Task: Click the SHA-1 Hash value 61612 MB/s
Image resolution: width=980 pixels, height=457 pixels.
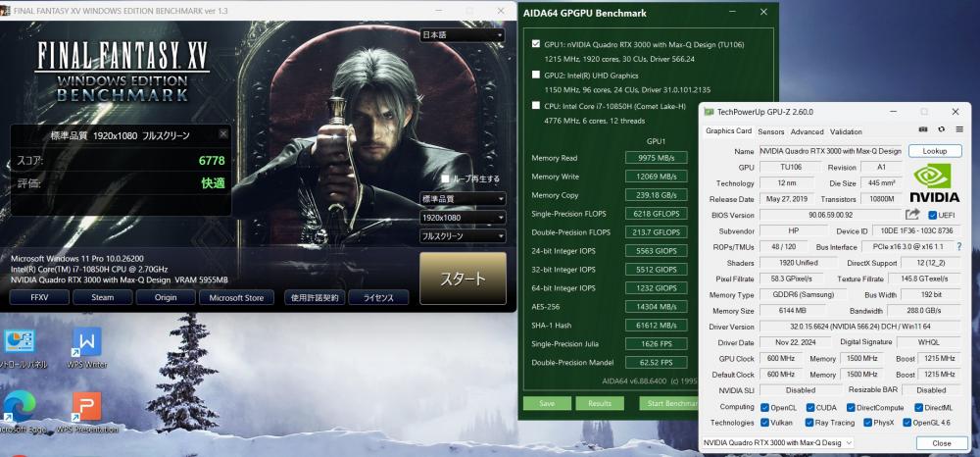Action: (657, 325)
